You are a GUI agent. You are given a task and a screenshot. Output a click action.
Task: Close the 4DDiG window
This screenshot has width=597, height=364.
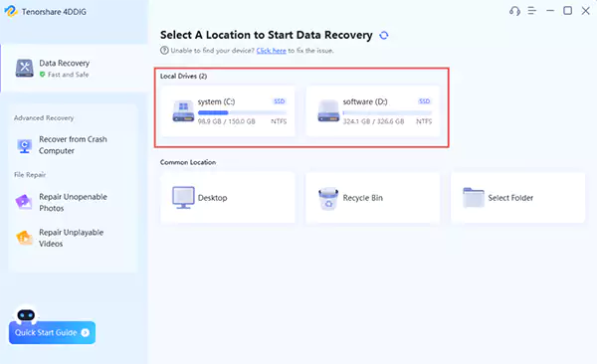tap(586, 11)
